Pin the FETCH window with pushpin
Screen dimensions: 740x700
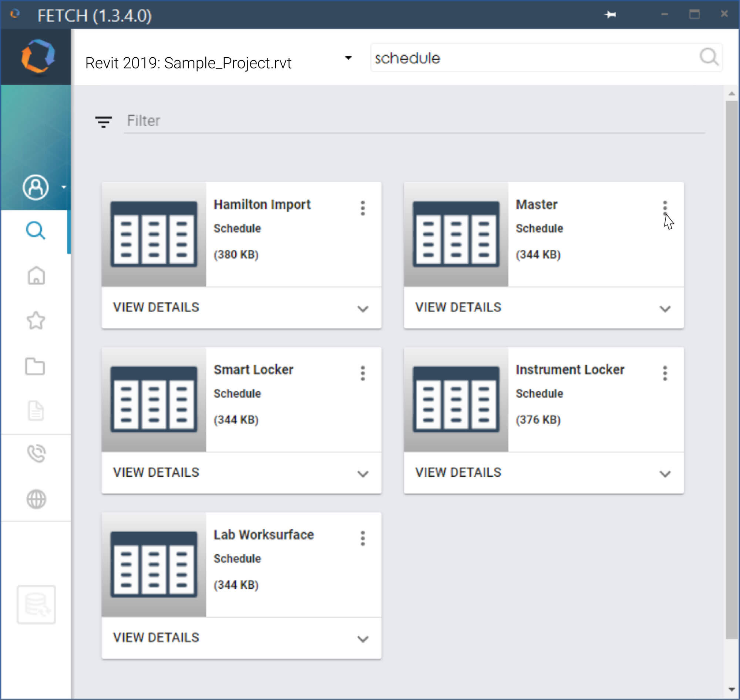(610, 14)
